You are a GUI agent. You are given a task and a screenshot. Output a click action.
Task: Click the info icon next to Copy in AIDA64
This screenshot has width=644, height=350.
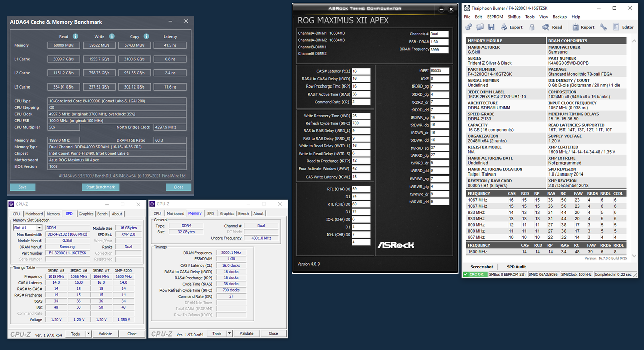click(x=145, y=36)
